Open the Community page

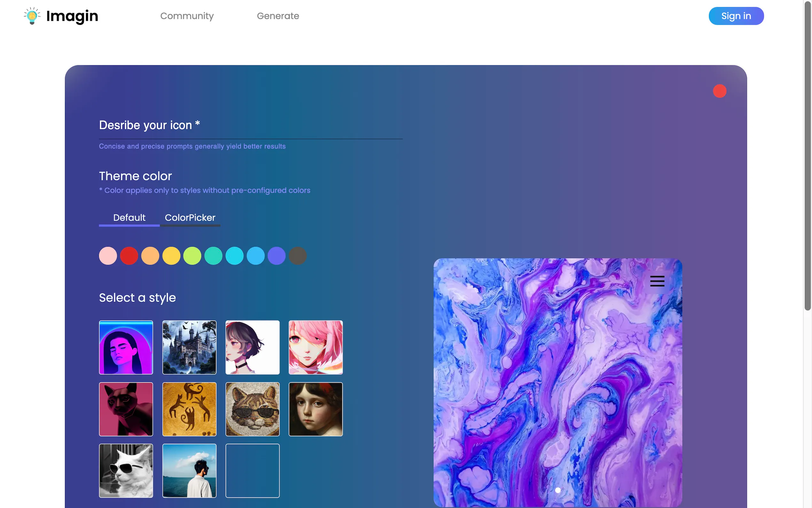[187, 16]
